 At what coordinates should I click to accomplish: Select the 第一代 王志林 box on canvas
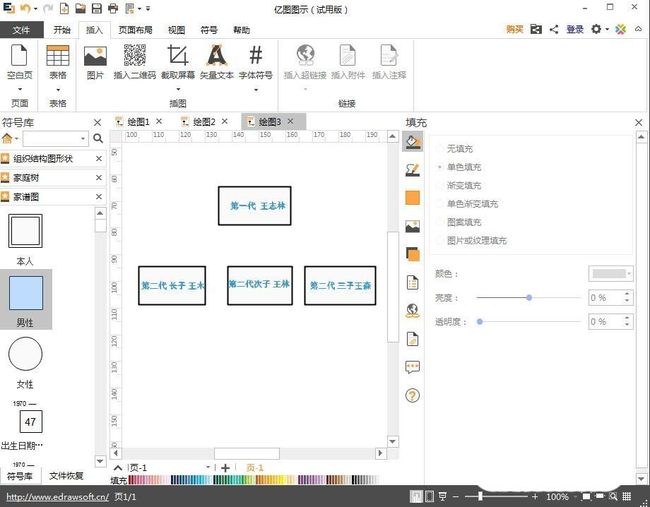[255, 206]
